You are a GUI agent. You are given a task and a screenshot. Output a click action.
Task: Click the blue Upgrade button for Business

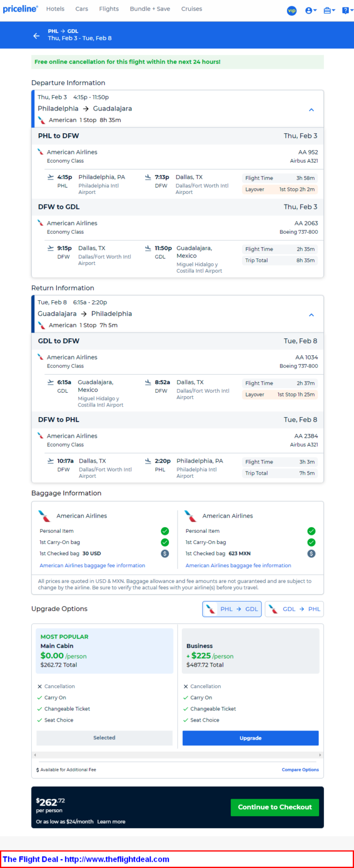(250, 738)
